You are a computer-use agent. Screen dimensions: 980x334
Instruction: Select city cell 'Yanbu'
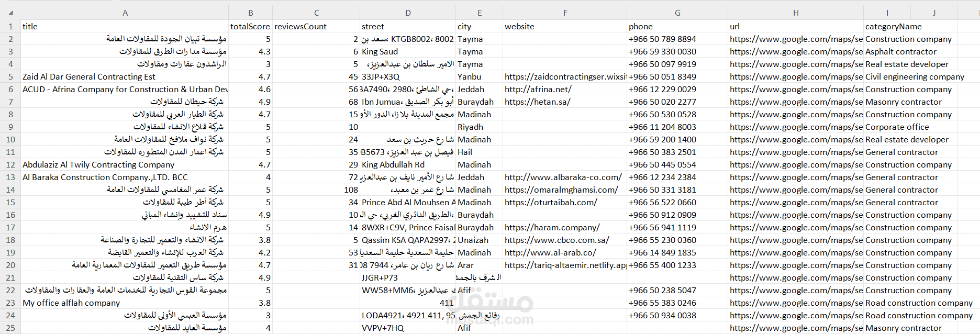tap(479, 76)
